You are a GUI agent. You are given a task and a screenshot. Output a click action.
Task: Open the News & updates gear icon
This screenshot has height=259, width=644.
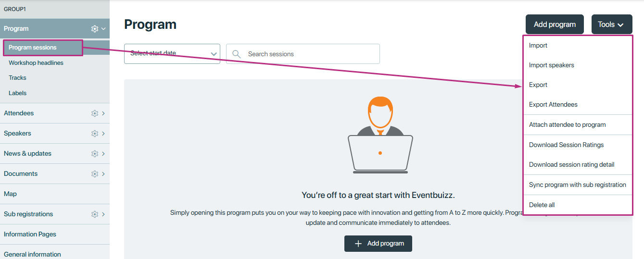tap(95, 154)
